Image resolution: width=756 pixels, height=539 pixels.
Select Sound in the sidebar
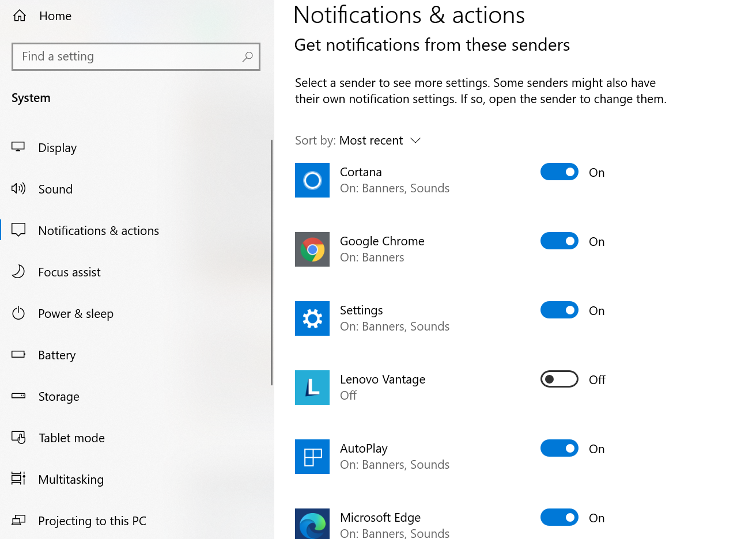click(x=55, y=189)
